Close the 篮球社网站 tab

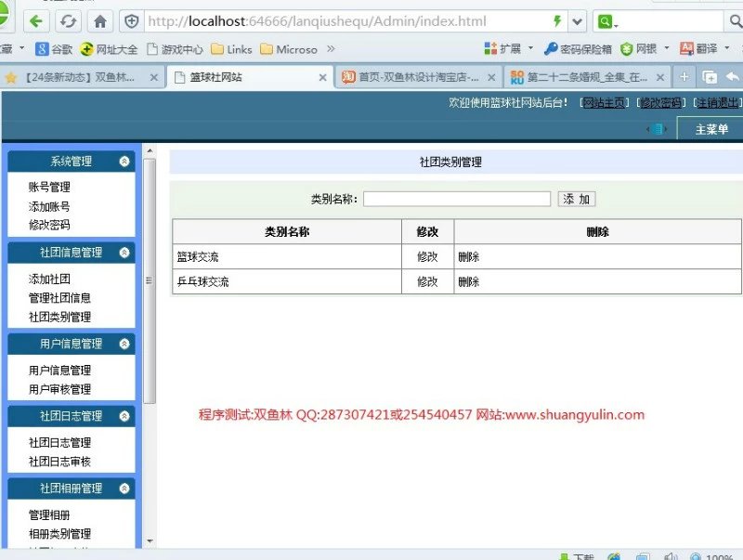pyautogui.click(x=322, y=77)
